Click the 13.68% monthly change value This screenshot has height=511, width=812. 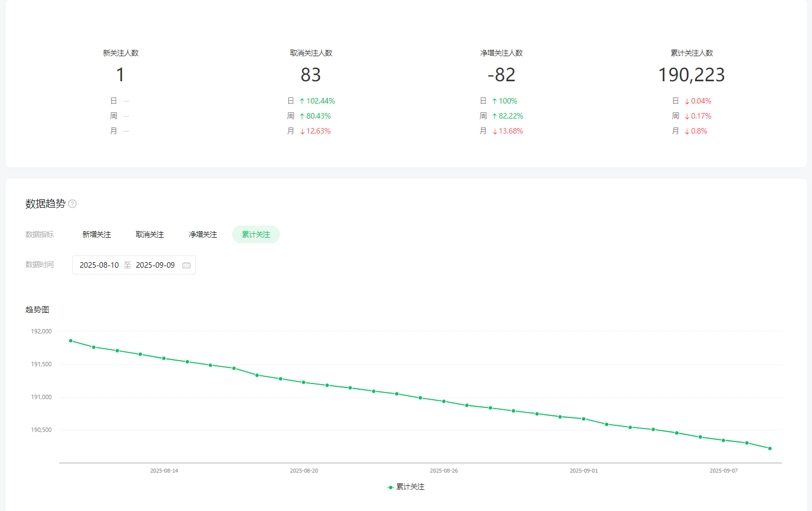(x=510, y=131)
